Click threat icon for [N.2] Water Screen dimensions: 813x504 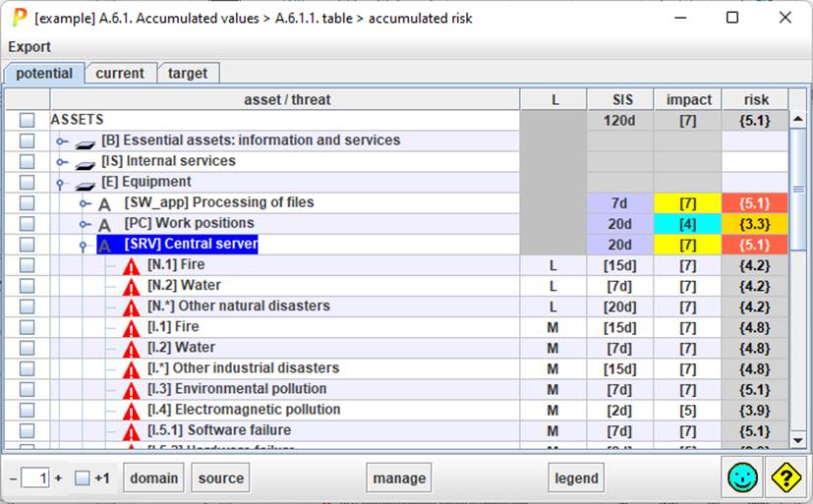click(131, 287)
